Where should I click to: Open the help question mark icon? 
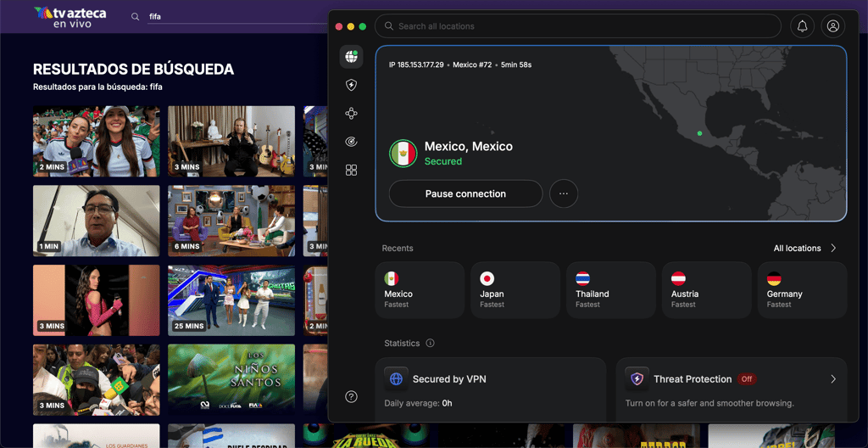click(351, 396)
